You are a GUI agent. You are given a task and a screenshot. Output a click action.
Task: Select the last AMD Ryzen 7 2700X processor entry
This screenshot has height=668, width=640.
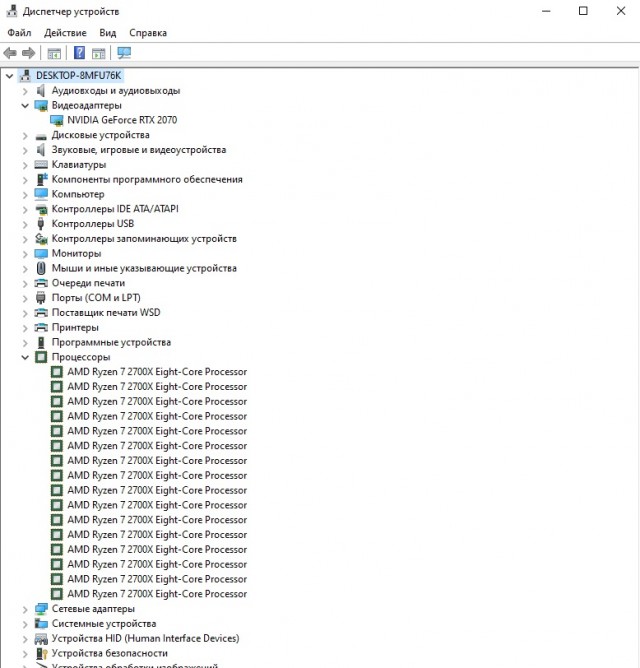click(x=157, y=594)
